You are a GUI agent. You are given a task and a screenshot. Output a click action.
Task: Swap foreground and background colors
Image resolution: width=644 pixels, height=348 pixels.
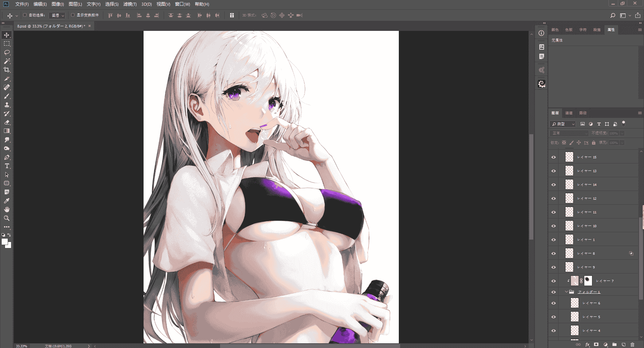[9, 235]
